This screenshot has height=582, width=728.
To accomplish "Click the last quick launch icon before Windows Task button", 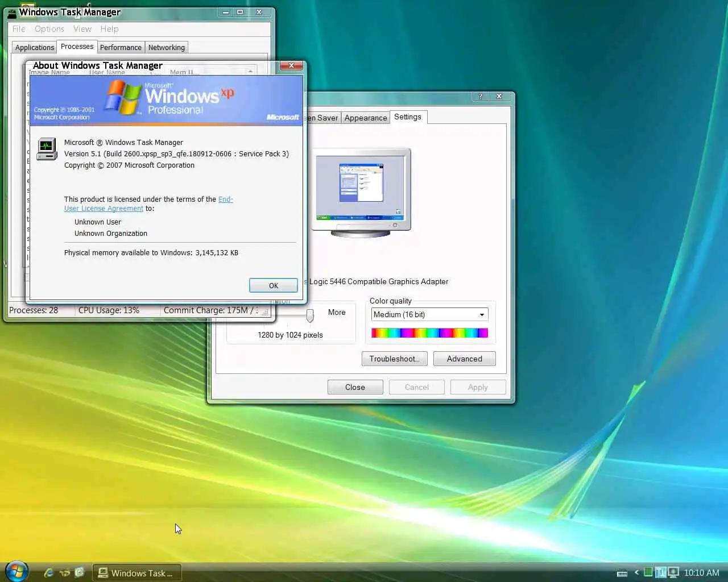I will point(79,572).
